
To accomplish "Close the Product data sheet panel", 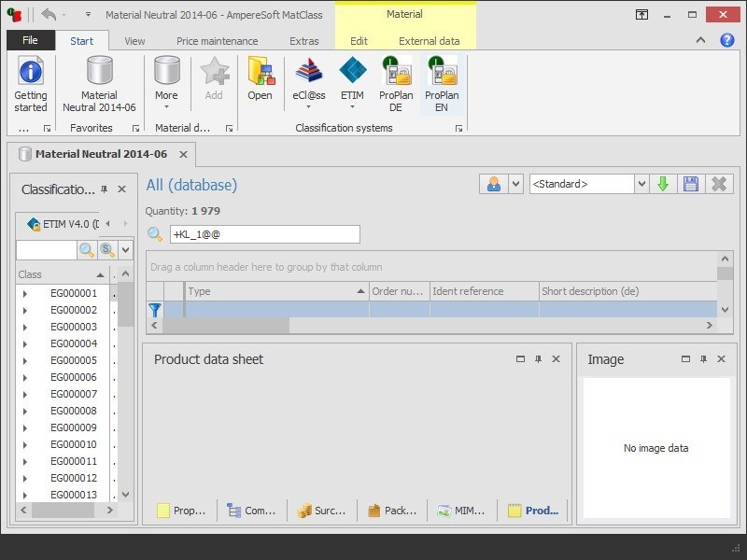I will [556, 359].
